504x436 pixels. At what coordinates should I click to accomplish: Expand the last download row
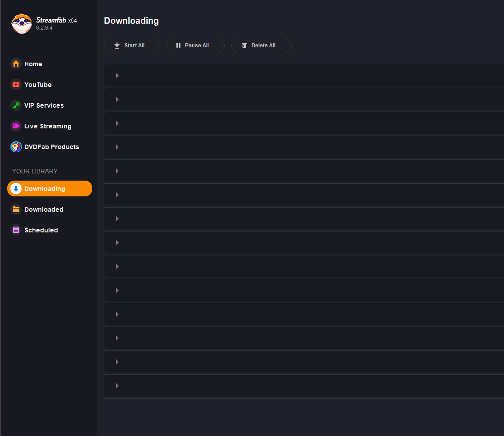(x=117, y=386)
